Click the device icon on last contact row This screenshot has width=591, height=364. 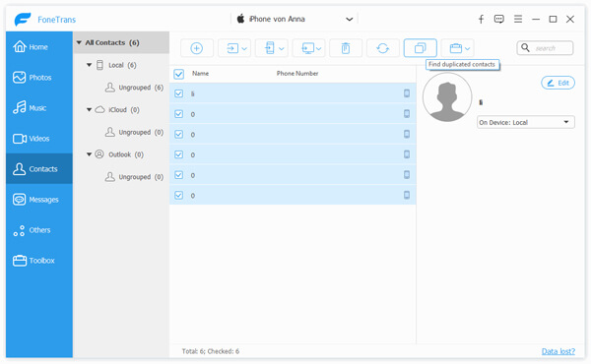point(407,195)
